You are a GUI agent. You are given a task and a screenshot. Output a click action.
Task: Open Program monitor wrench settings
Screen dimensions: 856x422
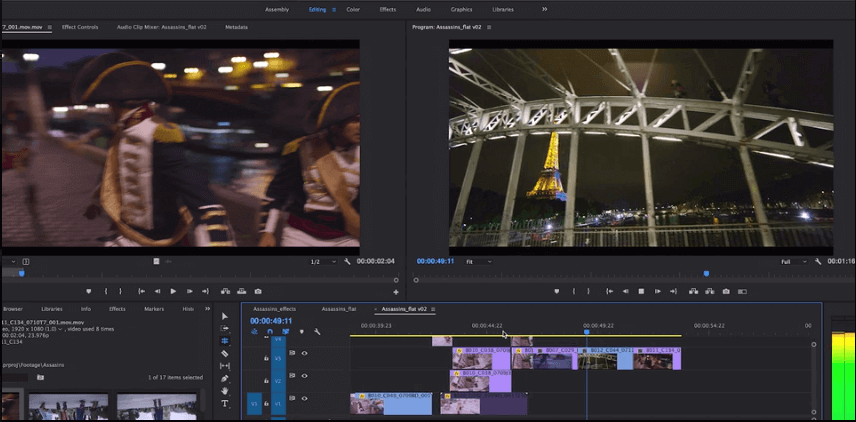[x=818, y=261]
